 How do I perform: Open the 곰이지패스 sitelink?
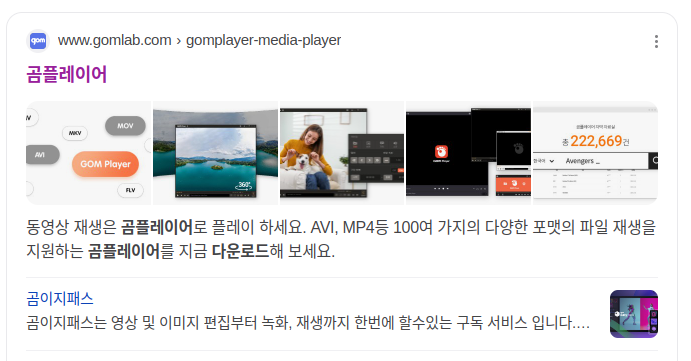point(60,299)
